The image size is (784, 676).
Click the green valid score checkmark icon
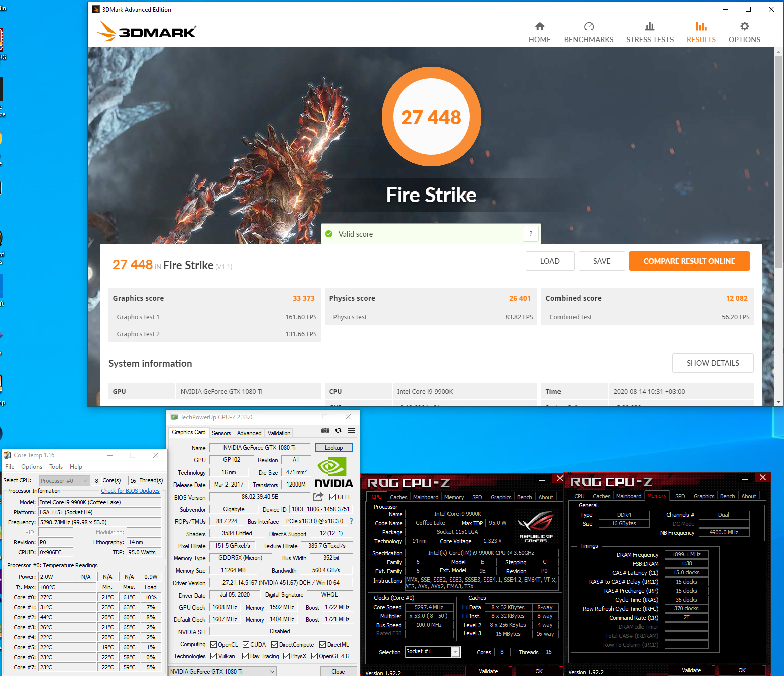[329, 234]
